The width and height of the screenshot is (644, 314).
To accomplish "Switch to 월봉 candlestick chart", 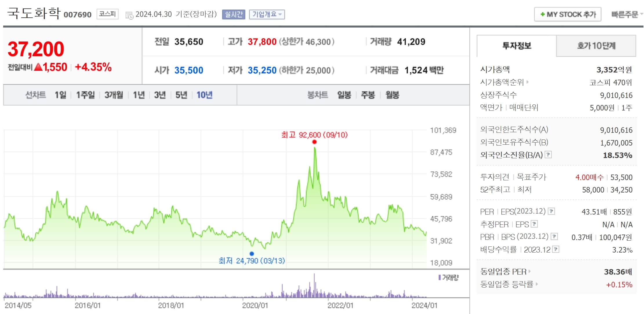I will point(392,95).
